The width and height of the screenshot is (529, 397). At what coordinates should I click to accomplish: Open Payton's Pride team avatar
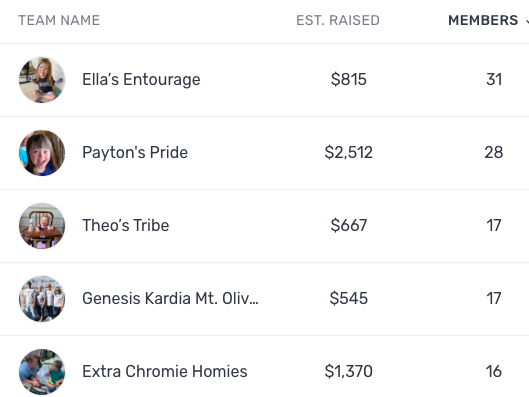coord(42,153)
